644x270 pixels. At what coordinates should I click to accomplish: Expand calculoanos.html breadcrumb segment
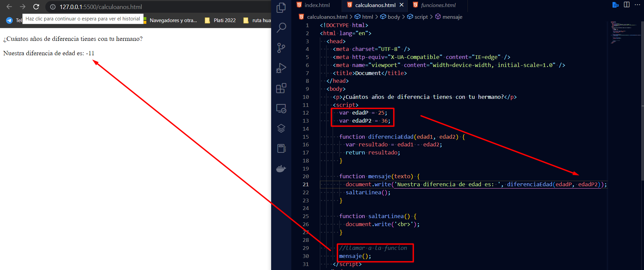[327, 17]
